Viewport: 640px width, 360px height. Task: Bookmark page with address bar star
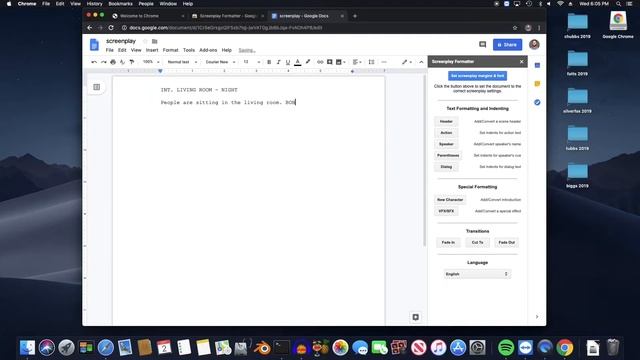pyautogui.click(x=515, y=28)
